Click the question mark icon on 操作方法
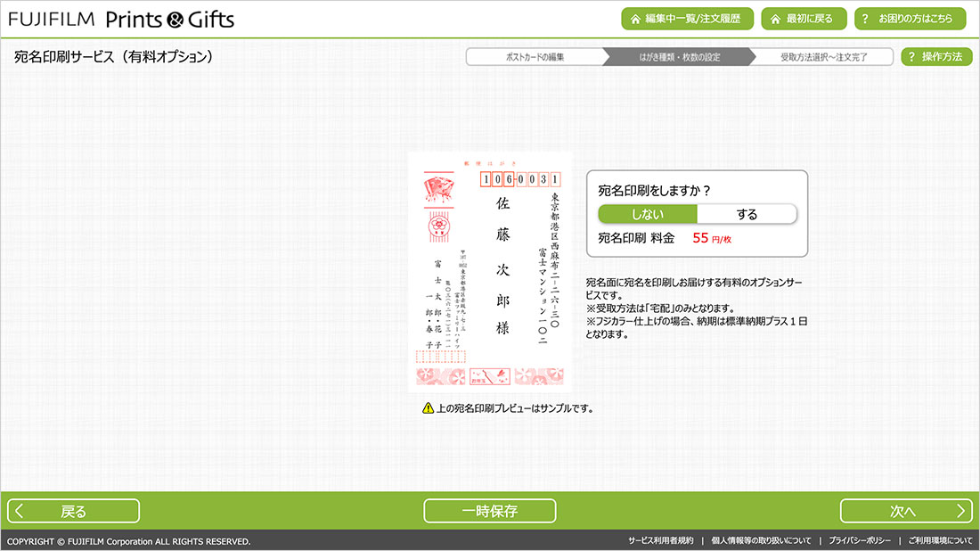Image resolution: width=980 pixels, height=551 pixels. coord(911,57)
